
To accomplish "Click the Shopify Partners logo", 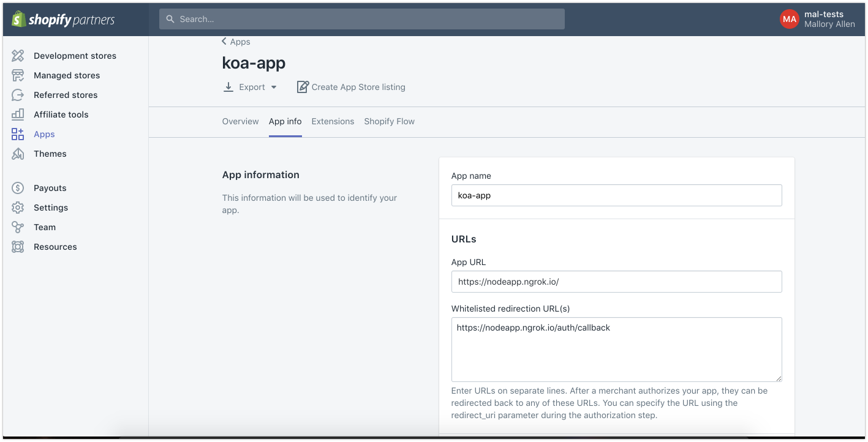I will (63, 20).
